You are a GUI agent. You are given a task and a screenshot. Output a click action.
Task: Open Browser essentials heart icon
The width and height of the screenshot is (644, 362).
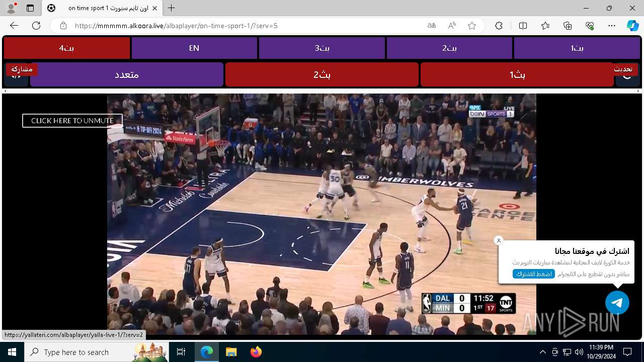[590, 26]
